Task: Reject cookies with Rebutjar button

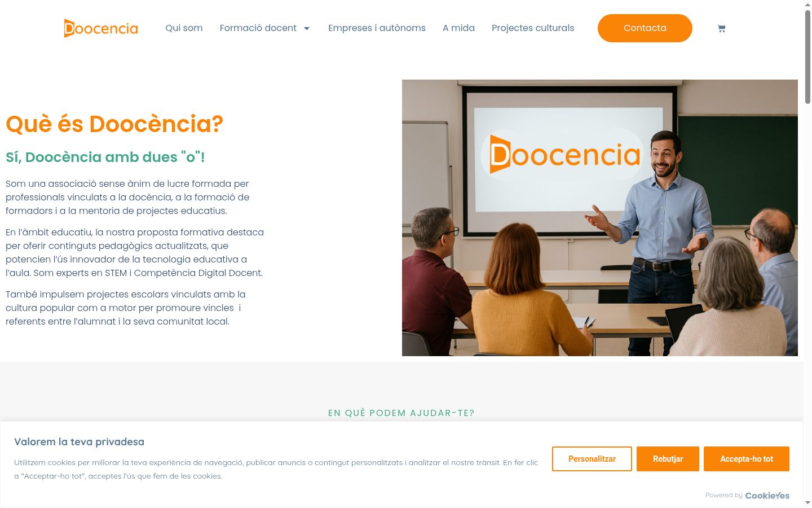Action: 668,459
